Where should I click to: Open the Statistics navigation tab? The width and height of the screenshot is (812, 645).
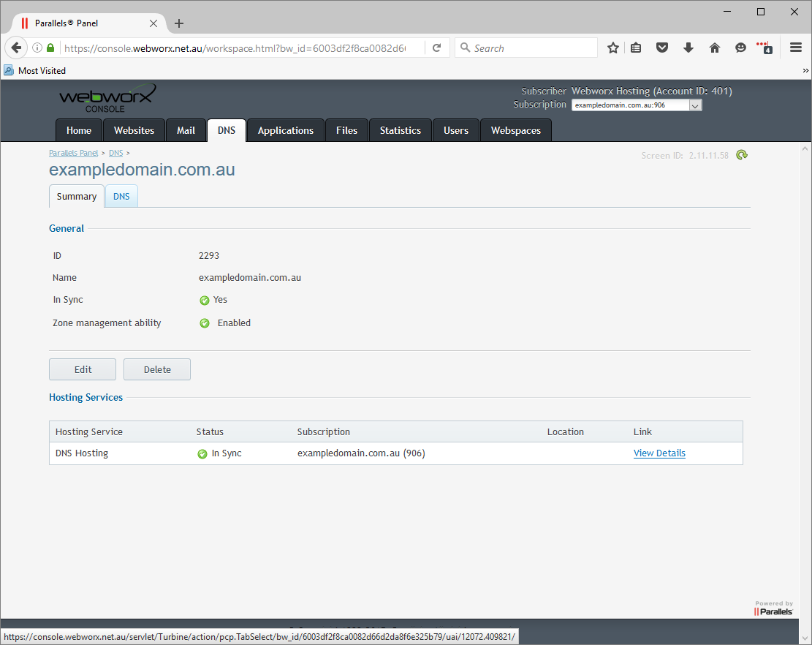click(x=400, y=130)
